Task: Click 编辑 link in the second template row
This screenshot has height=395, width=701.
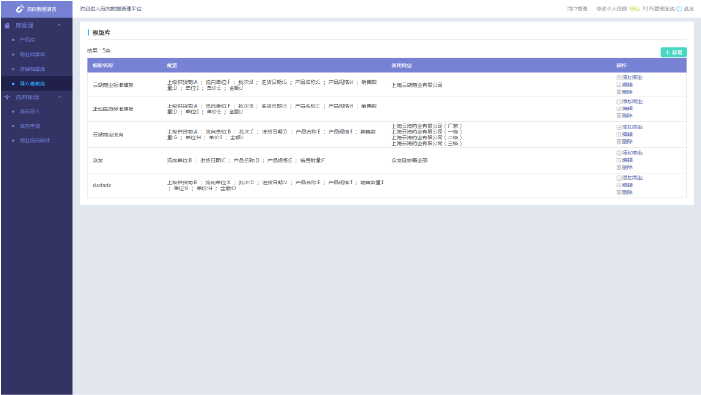Action: coord(627,109)
